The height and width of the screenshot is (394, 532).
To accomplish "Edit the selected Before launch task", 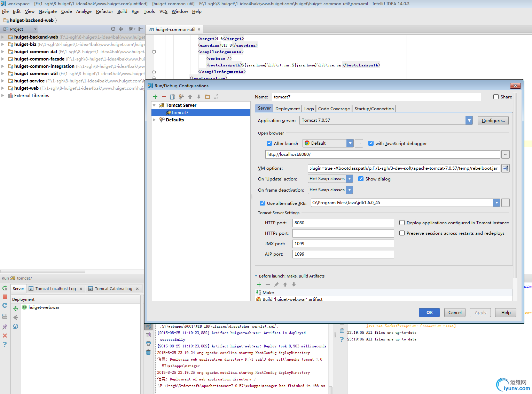I will [x=276, y=284].
